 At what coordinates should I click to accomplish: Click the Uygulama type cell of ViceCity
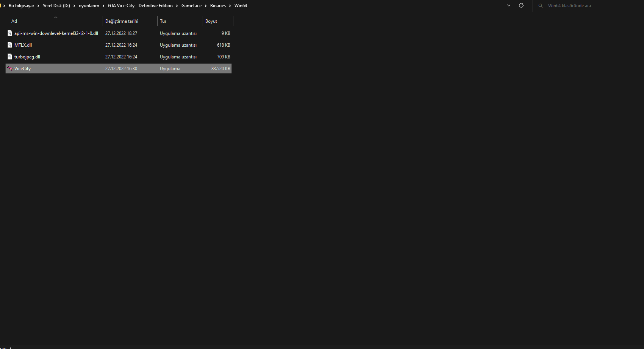(x=170, y=69)
